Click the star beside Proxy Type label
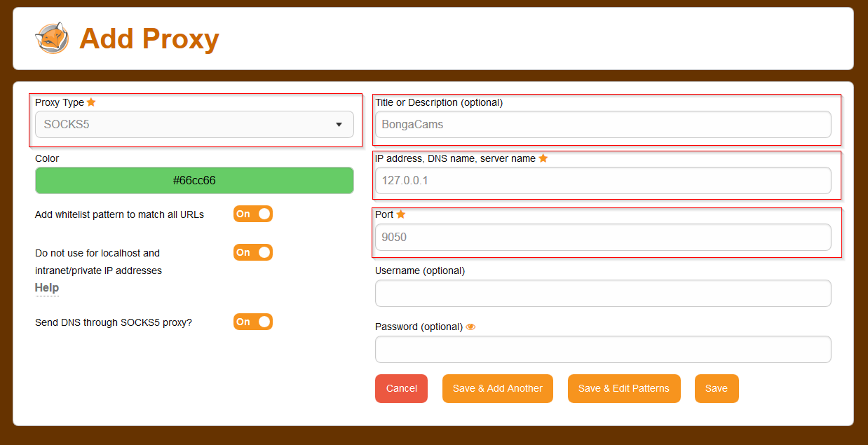The height and width of the screenshot is (445, 868). (91, 102)
